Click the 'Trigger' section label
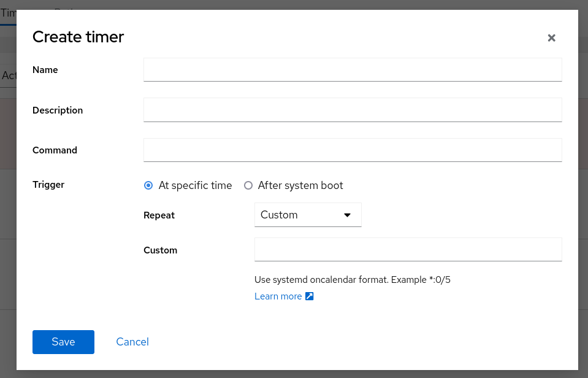Image resolution: width=588 pixels, height=378 pixels. click(48, 184)
